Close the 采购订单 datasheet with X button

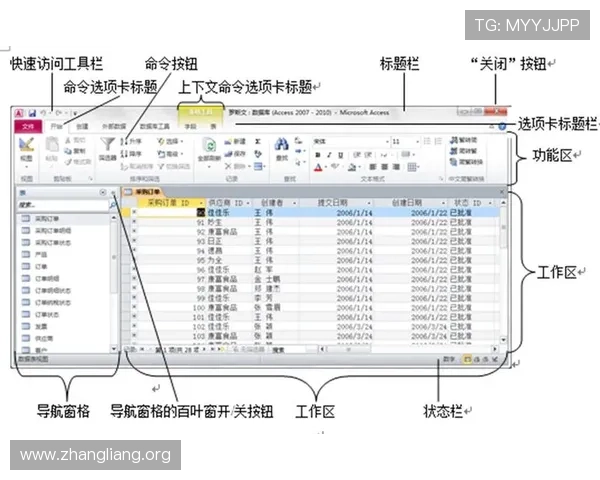[x=502, y=192]
